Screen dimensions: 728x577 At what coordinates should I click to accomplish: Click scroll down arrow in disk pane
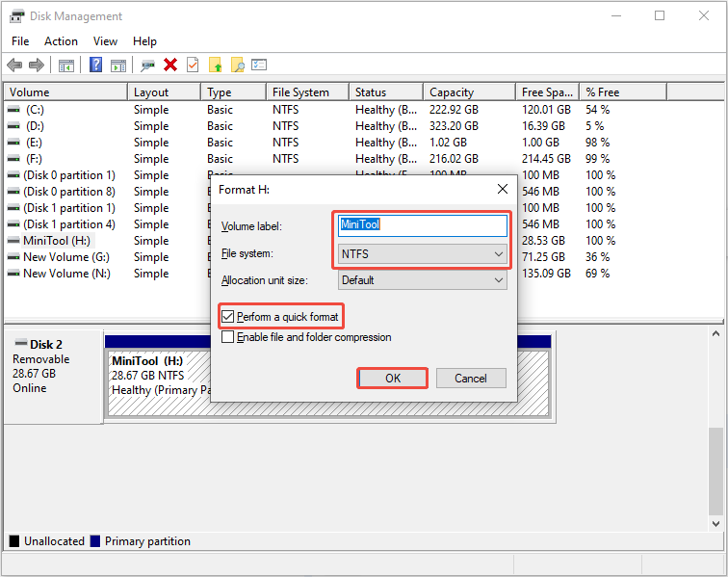[x=715, y=524]
